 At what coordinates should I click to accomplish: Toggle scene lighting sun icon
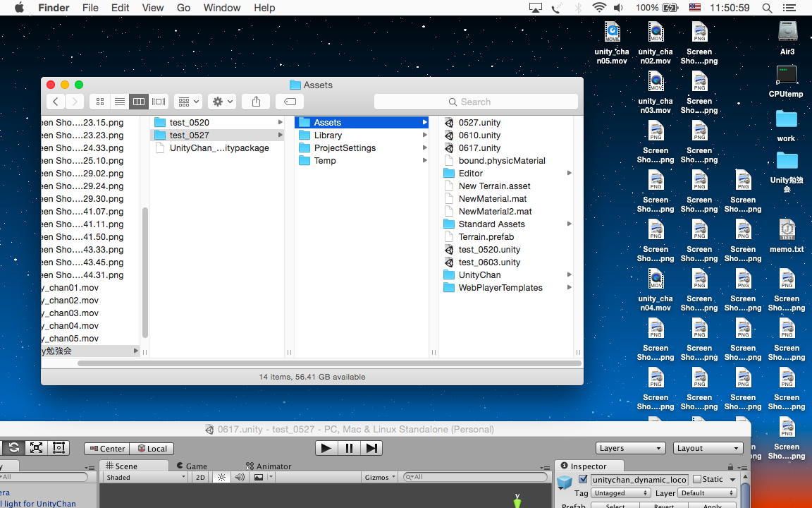click(221, 478)
